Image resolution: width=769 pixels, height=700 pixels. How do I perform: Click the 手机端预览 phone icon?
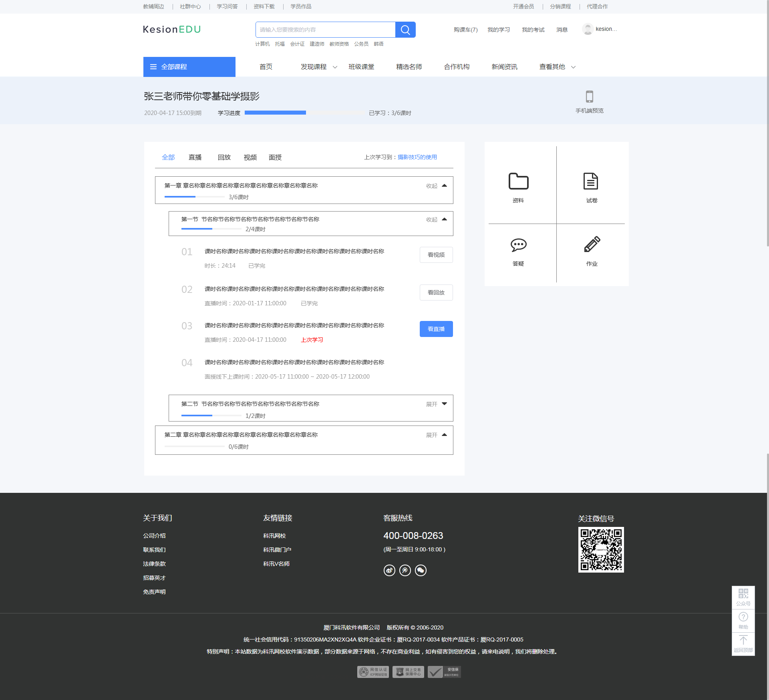[589, 97]
